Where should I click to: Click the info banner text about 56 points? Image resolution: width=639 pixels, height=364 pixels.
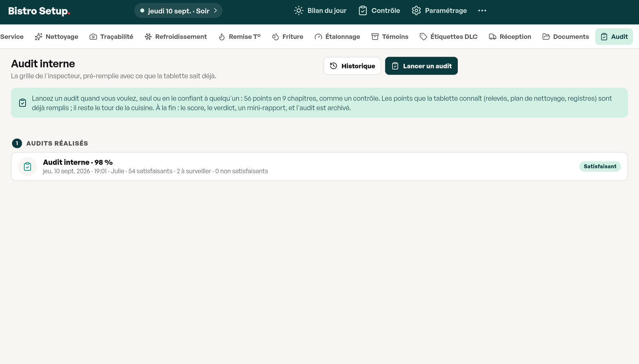[x=322, y=103]
